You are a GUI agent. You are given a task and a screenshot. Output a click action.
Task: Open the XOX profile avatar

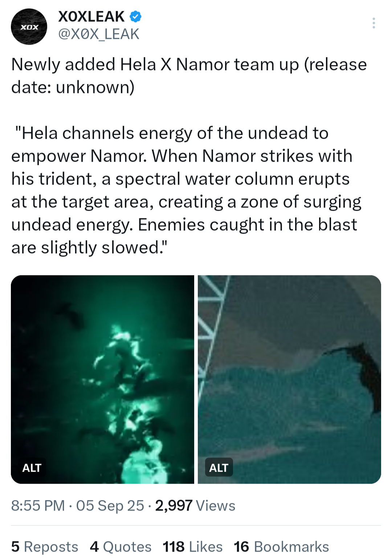tap(29, 27)
